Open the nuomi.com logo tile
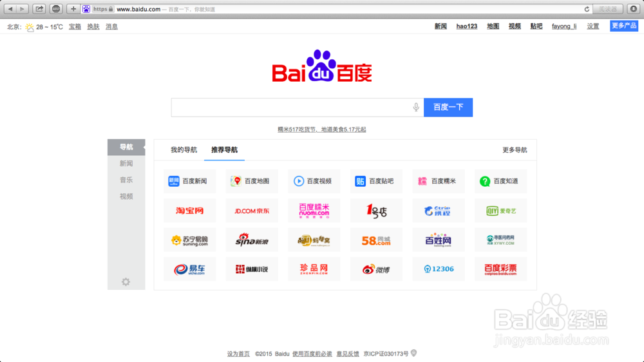The height and width of the screenshot is (362, 644). point(314,211)
